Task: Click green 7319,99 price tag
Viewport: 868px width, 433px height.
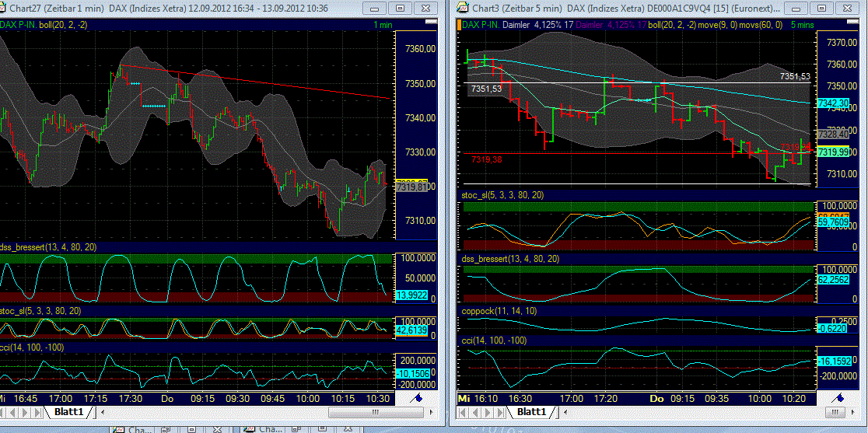Action: 834,152
